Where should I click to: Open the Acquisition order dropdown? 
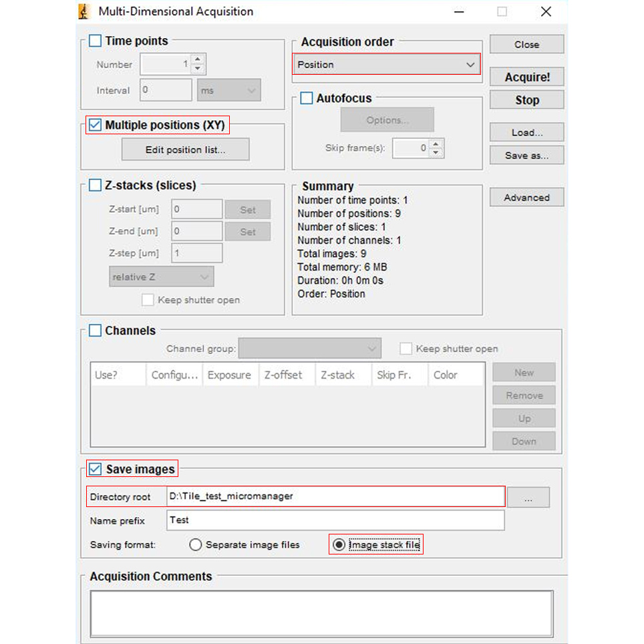(387, 65)
